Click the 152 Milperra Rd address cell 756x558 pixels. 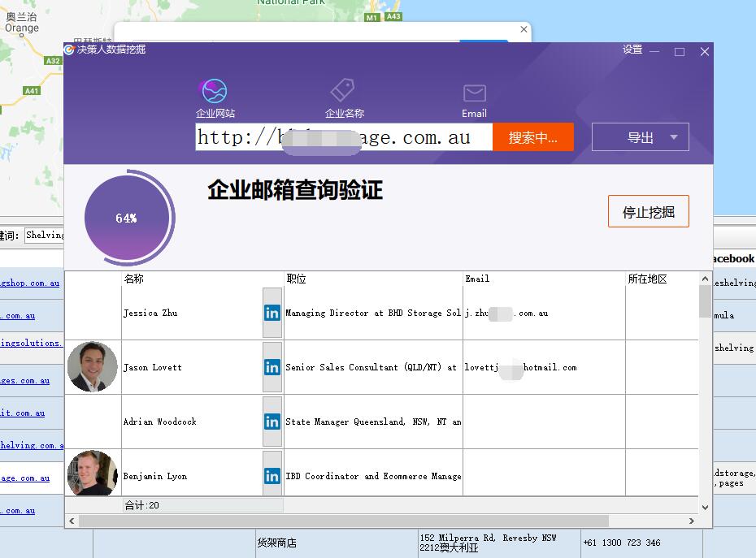point(499,543)
